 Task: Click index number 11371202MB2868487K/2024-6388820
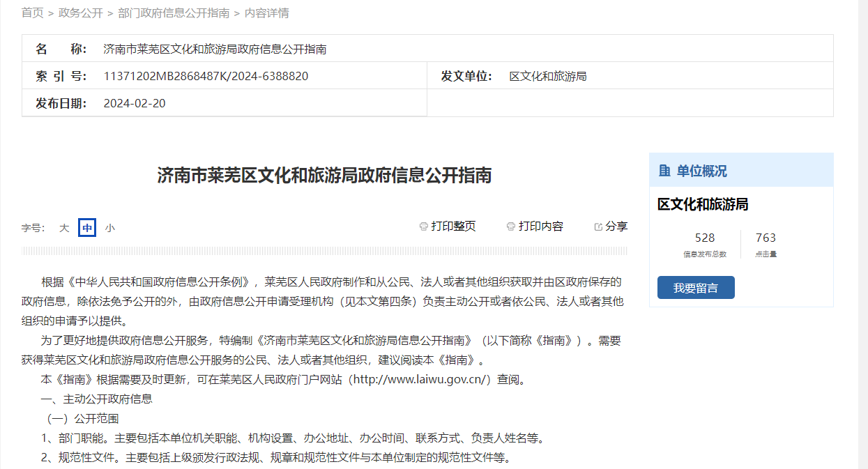pyautogui.click(x=206, y=76)
